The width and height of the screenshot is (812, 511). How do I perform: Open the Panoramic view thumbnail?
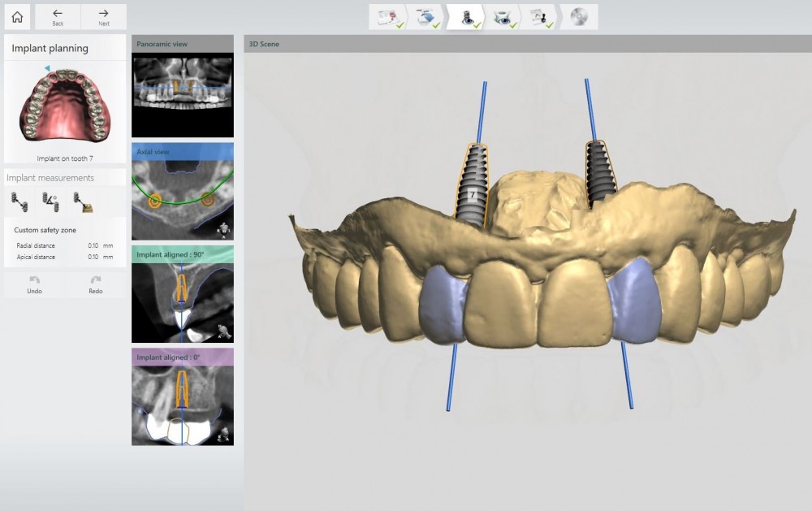point(182,89)
